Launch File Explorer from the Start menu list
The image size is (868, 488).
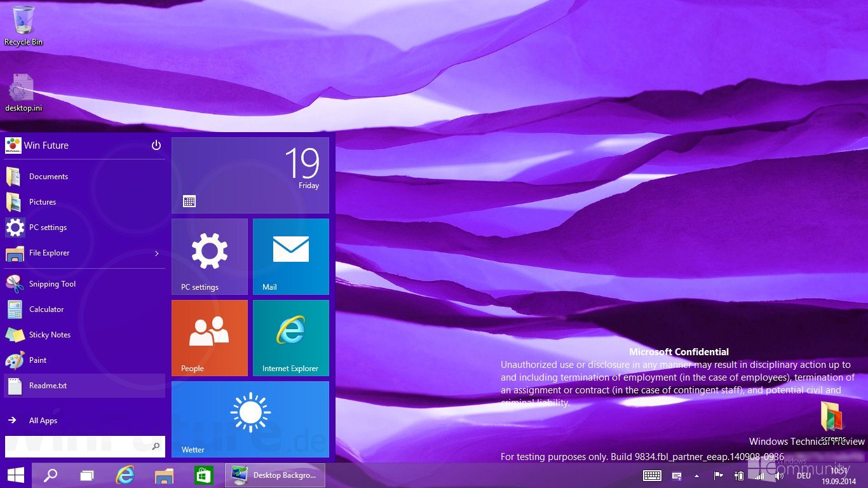pyautogui.click(x=85, y=253)
